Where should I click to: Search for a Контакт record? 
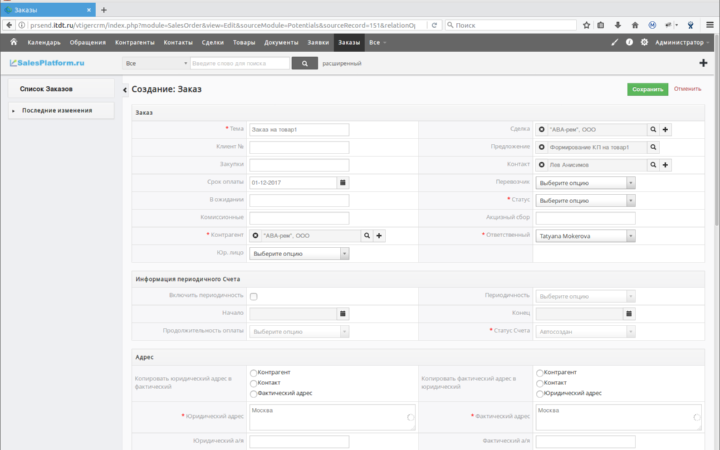coord(653,165)
